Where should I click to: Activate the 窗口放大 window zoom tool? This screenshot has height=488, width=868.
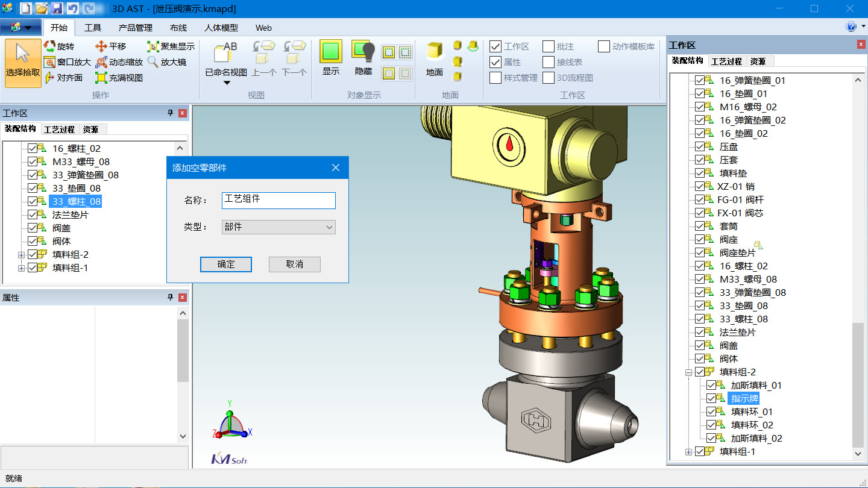pyautogui.click(x=49, y=62)
